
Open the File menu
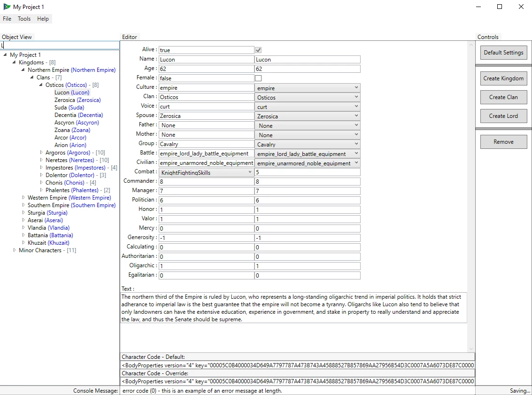[x=7, y=19]
